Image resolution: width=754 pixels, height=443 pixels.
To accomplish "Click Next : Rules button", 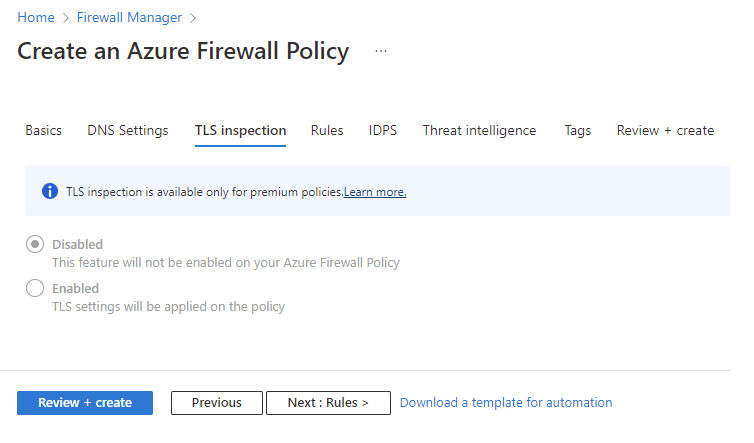I will click(327, 402).
